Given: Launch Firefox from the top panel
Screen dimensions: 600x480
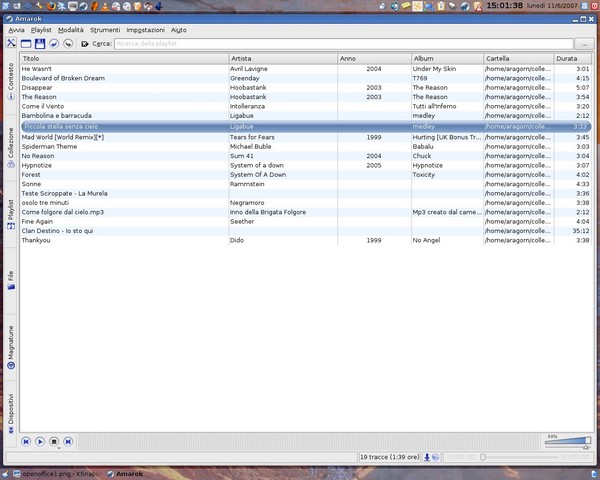Looking at the screenshot, I should 51,6.
